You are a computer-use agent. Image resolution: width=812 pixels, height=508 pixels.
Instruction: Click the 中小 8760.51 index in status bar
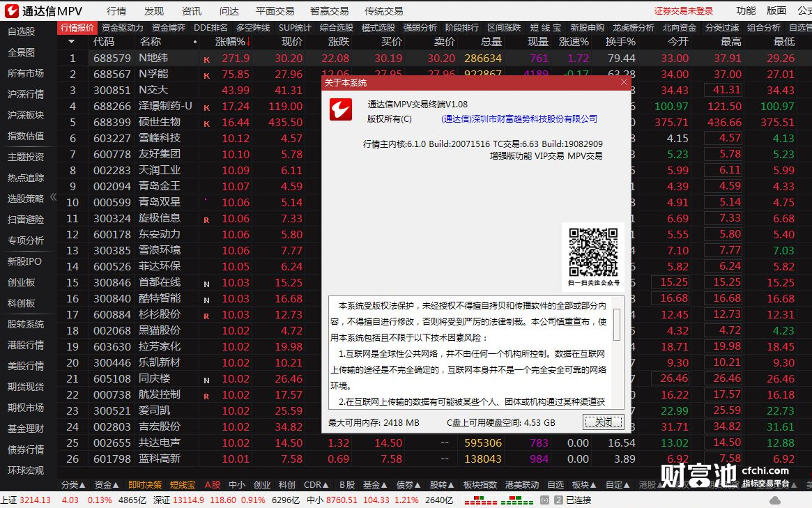click(332, 500)
